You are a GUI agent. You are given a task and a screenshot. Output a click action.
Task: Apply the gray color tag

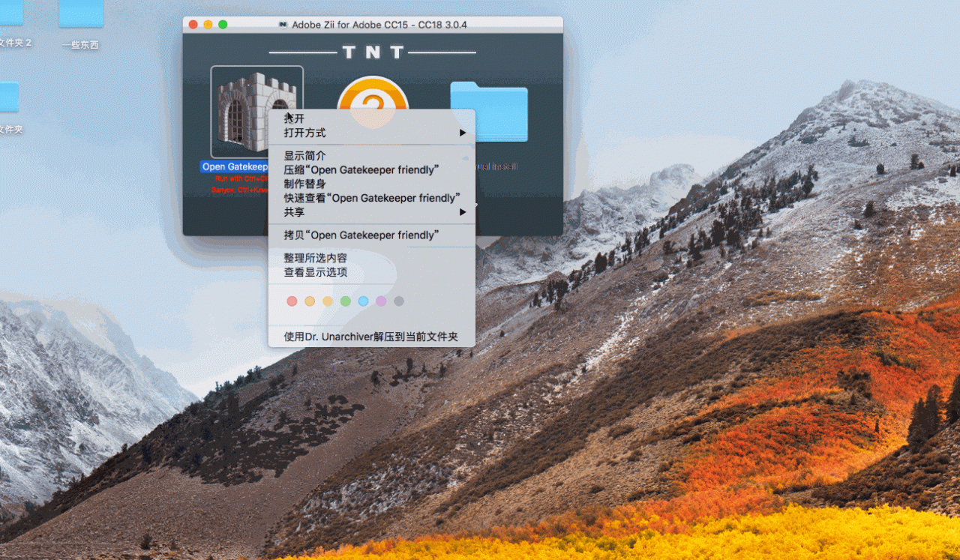coord(399,301)
